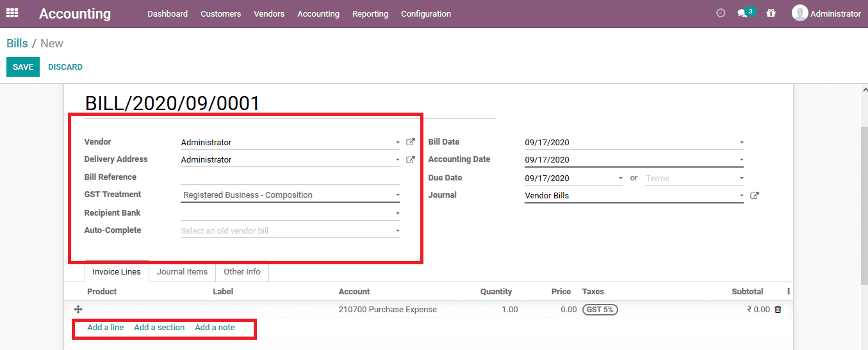Click Add a line link
The width and height of the screenshot is (868, 350).
[106, 328]
